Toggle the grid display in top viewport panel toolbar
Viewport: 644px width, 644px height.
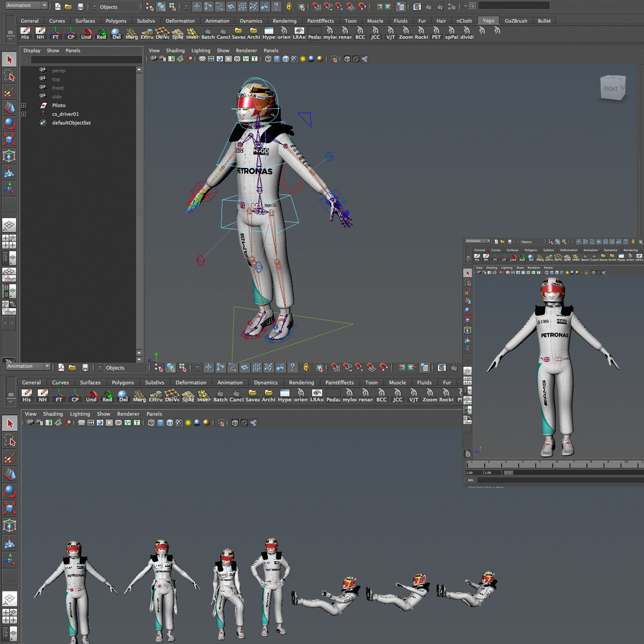pos(202,59)
